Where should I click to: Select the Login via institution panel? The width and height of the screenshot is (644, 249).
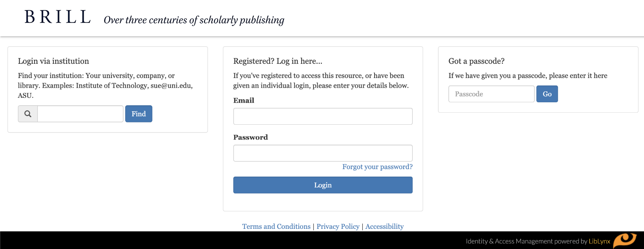[107, 89]
